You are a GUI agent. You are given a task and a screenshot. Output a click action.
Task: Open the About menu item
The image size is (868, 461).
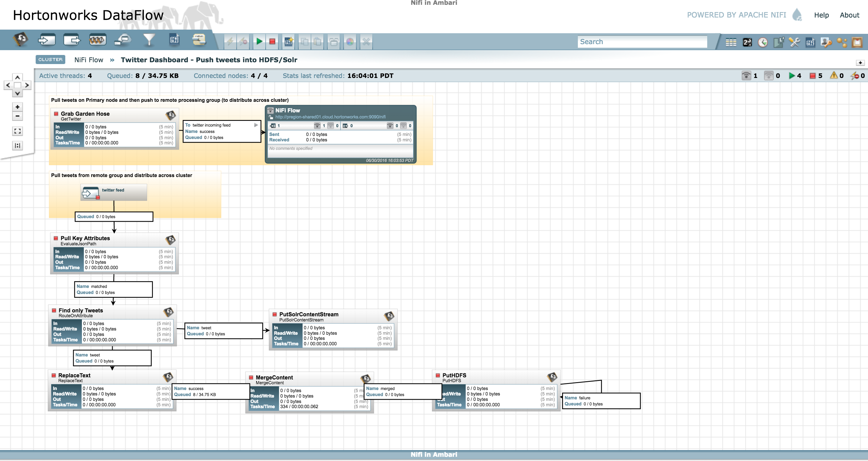(x=849, y=15)
